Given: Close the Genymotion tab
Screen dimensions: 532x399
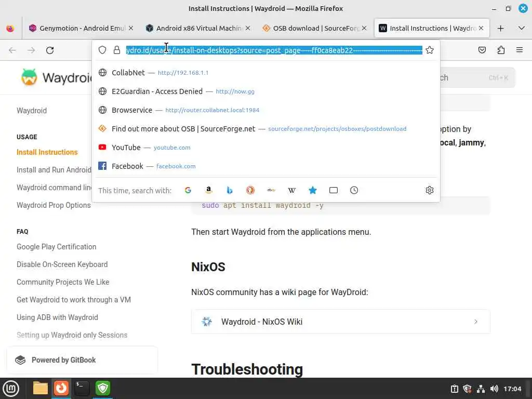Looking at the screenshot, I should (x=131, y=29).
